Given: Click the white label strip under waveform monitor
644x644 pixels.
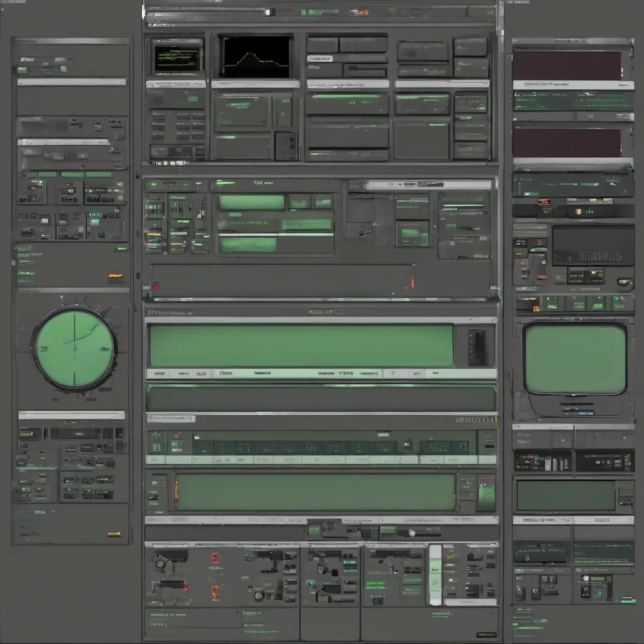Looking at the screenshot, I should click(255, 84).
